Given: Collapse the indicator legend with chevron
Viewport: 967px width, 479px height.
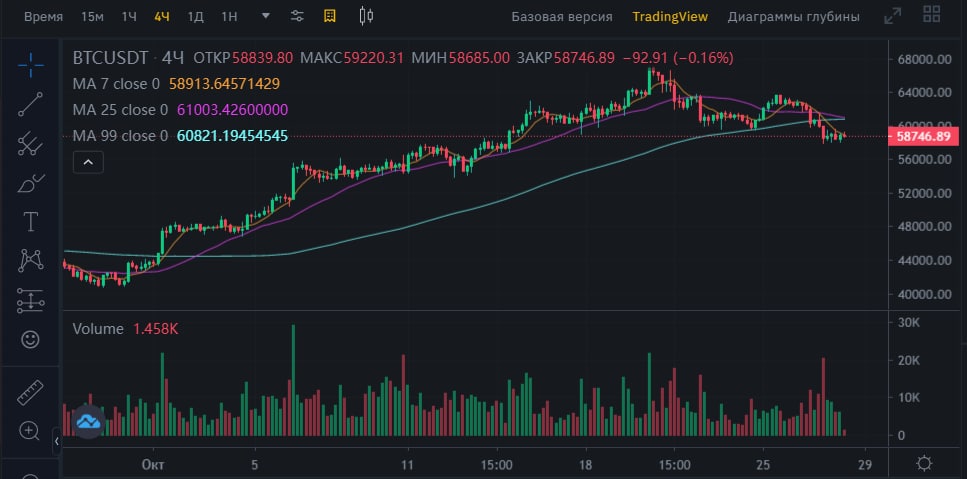Looking at the screenshot, I should click(88, 162).
